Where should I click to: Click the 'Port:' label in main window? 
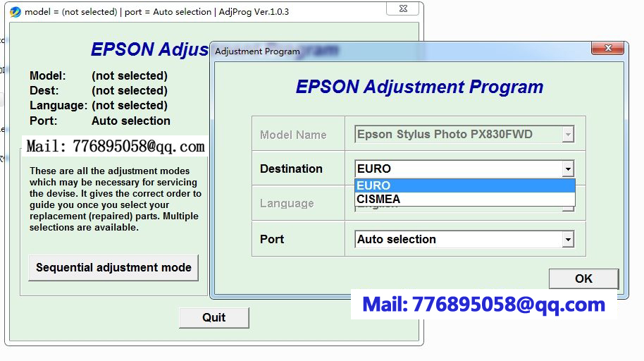(x=43, y=121)
